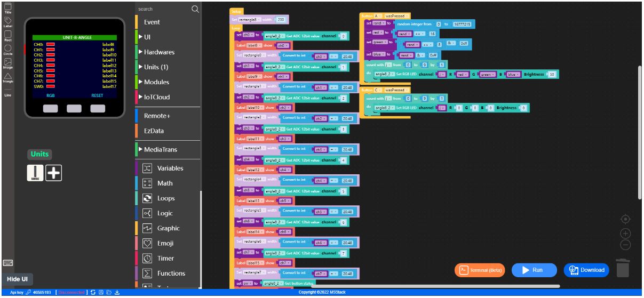The height and width of the screenshot is (298, 644).
Task: Select the Circle shape tool
Action: point(7,49)
